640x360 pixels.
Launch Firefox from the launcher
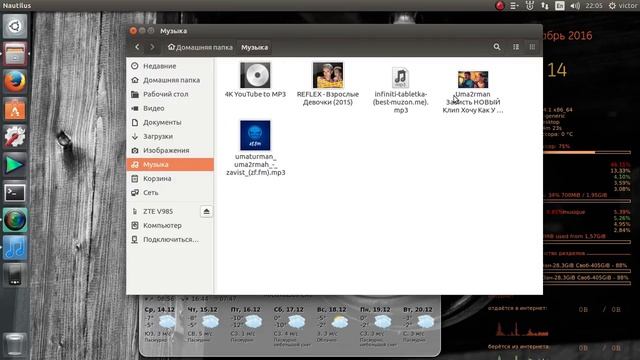point(15,82)
